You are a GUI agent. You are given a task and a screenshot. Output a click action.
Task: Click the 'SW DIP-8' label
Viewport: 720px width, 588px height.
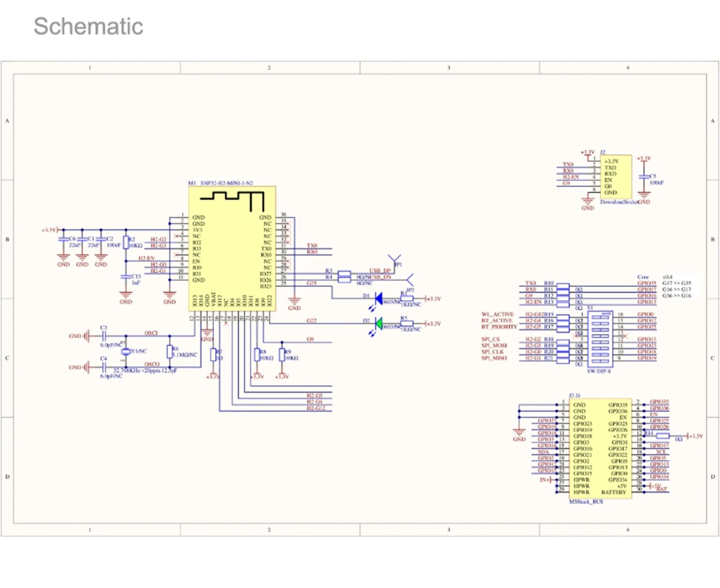[x=600, y=371]
